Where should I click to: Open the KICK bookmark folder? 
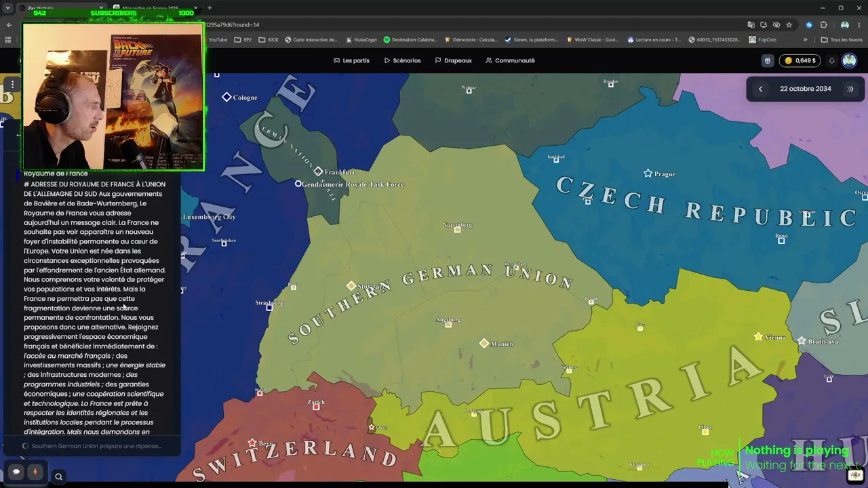click(269, 40)
